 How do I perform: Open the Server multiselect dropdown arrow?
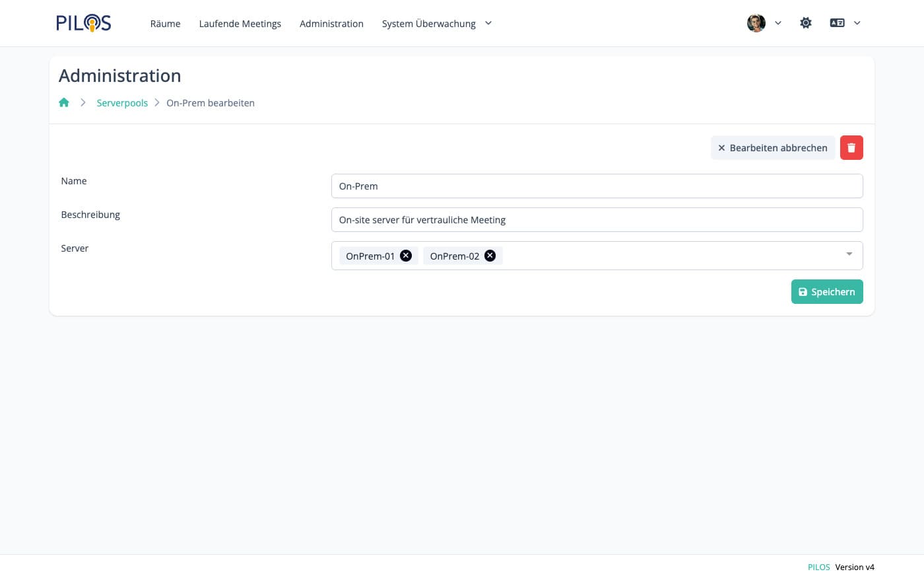pyautogui.click(x=849, y=255)
